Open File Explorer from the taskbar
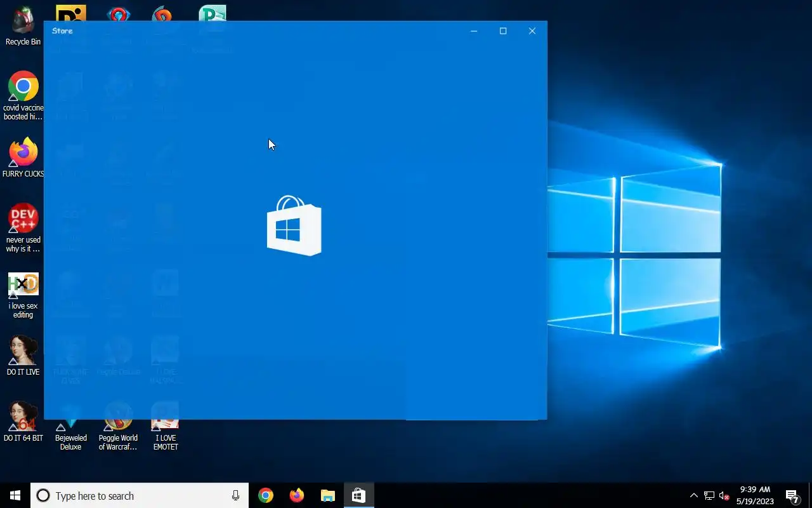 pos(327,495)
